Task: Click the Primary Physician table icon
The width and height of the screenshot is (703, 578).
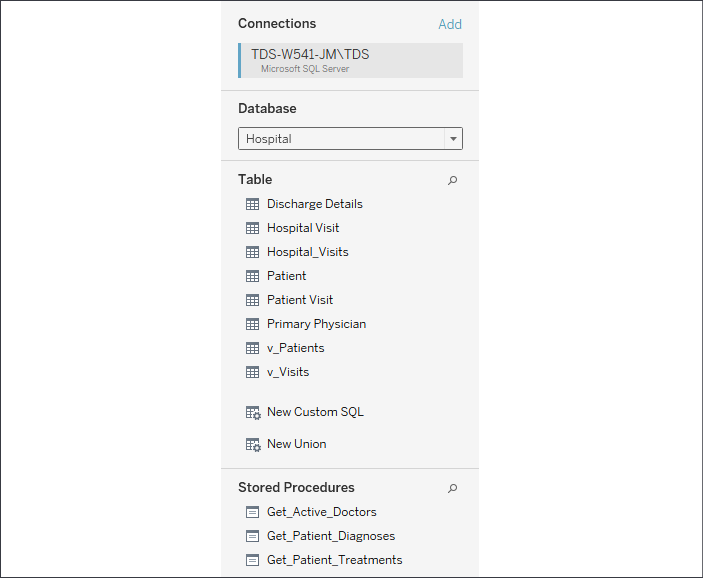Action: point(252,324)
